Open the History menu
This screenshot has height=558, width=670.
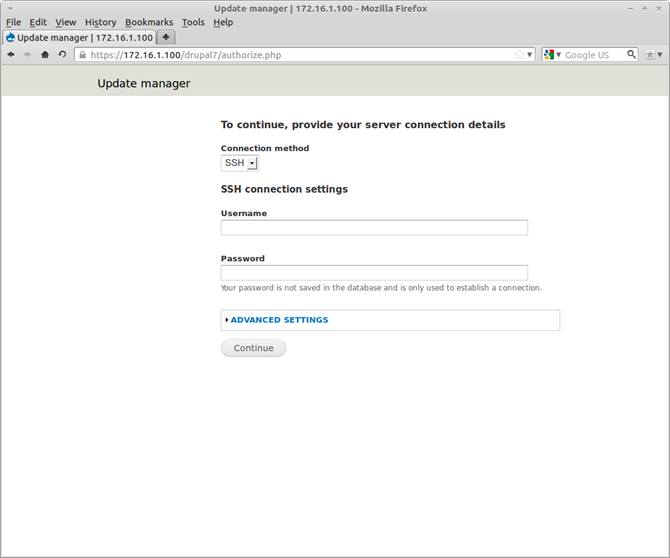tap(100, 22)
